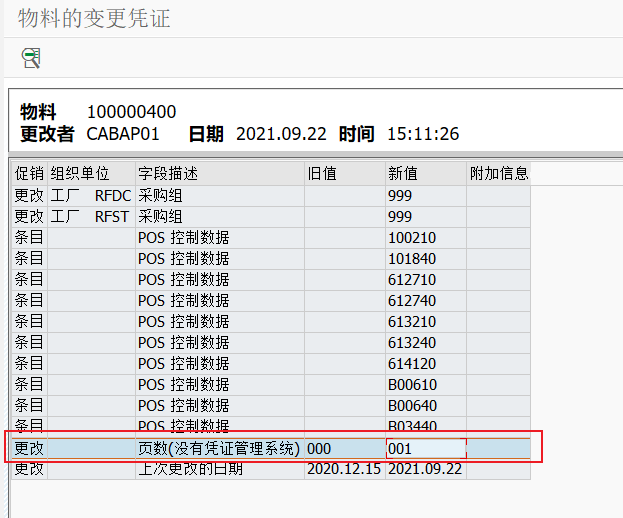The image size is (623, 518).
Task: Click the new value 001 cell
Action: pos(426,449)
